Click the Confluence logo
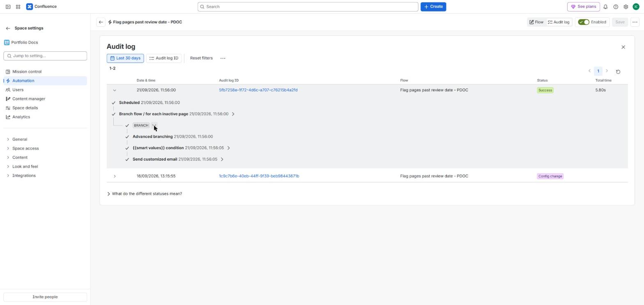644x305 pixels. coord(41,7)
